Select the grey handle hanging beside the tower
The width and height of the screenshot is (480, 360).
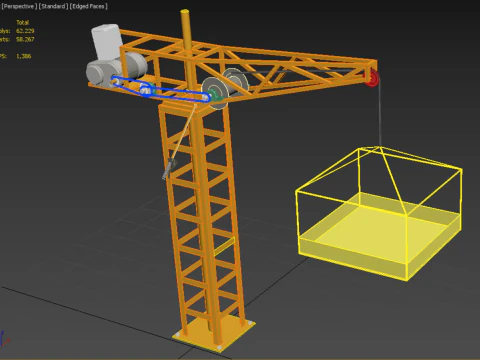click(169, 169)
